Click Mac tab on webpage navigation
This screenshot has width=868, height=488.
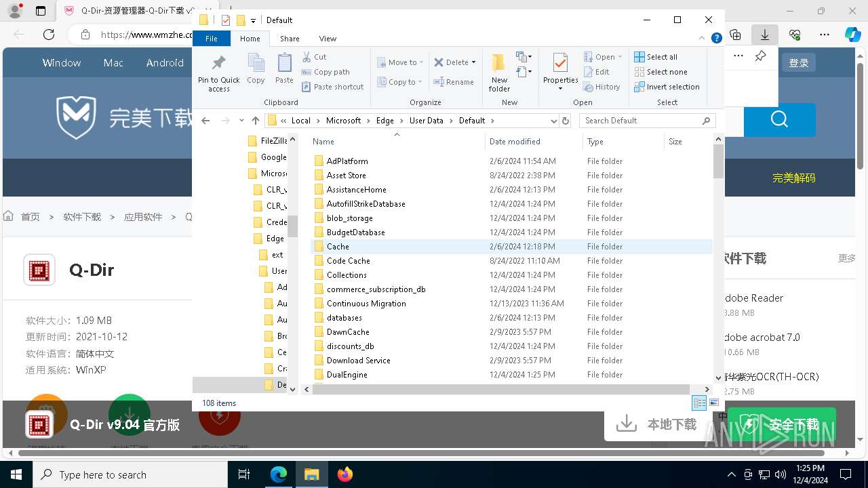[x=113, y=62]
